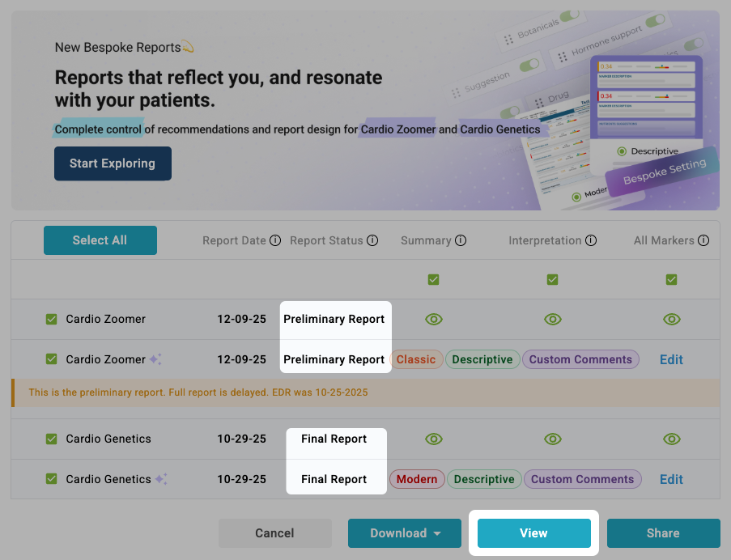Viewport: 731px width, 560px height.
Task: View Summary for first Cardio Zoomer report
Action: (x=434, y=320)
